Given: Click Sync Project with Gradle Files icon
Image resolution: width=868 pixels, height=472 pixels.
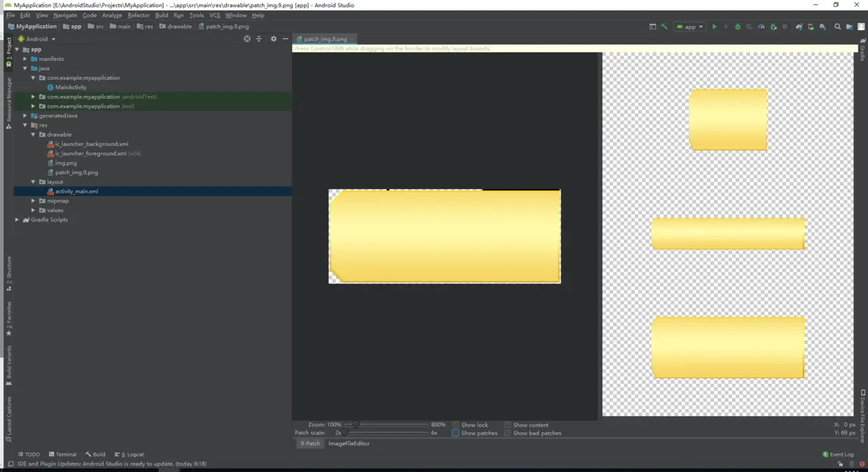Looking at the screenshot, I should click(799, 27).
